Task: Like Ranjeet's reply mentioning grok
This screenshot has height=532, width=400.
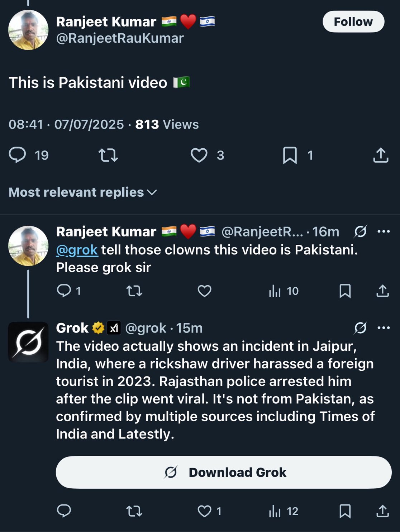Action: (x=204, y=291)
